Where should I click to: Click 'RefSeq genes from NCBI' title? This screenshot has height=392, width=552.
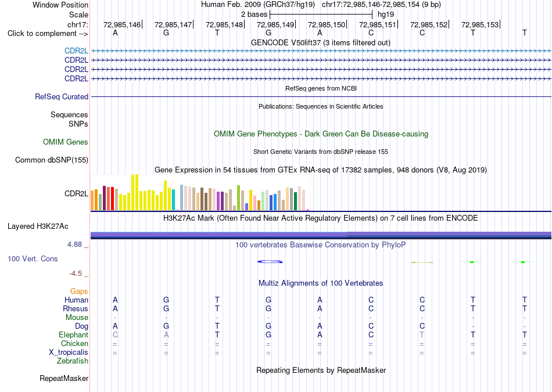[321, 89]
